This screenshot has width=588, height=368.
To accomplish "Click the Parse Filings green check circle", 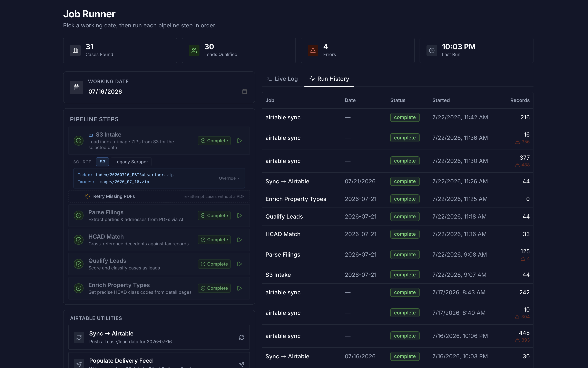I will [x=78, y=215].
